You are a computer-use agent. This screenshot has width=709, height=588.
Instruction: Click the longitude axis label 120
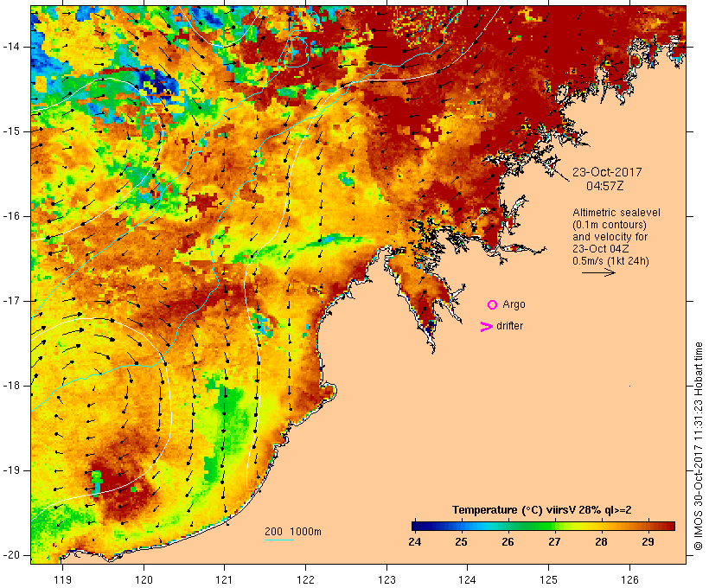(144, 579)
